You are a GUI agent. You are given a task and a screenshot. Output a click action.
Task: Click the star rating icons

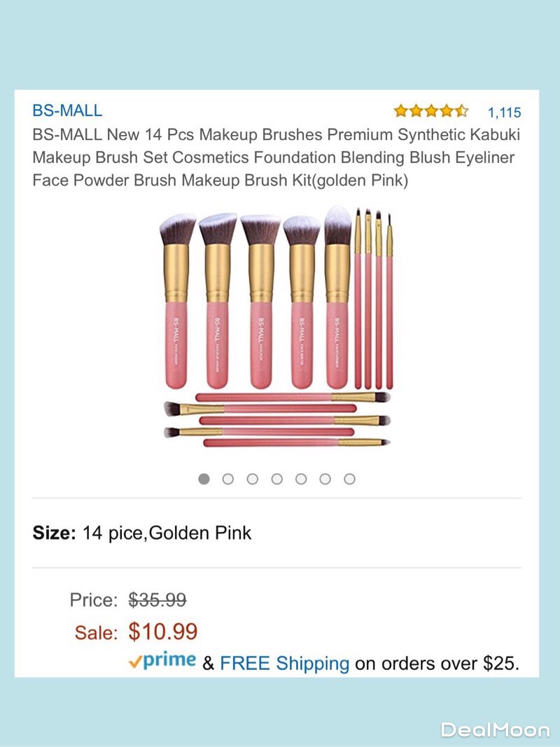click(430, 111)
